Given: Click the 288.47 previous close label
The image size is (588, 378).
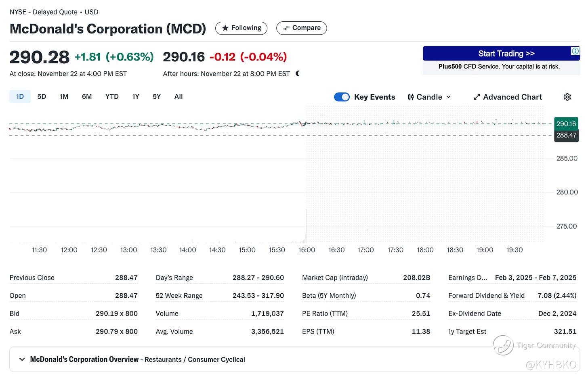Looking at the screenshot, I should pyautogui.click(x=566, y=135).
